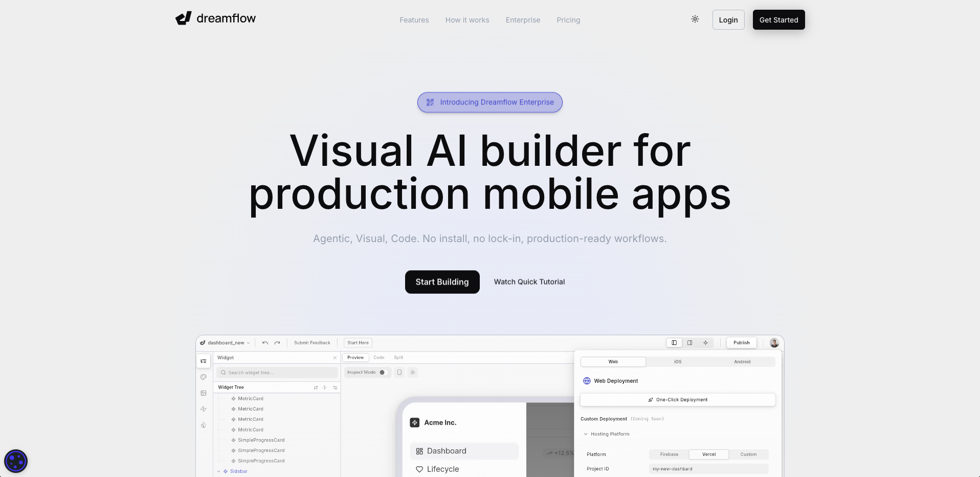Screen dimensions: 980x477
Task: Switch to the Split tab
Action: point(398,358)
